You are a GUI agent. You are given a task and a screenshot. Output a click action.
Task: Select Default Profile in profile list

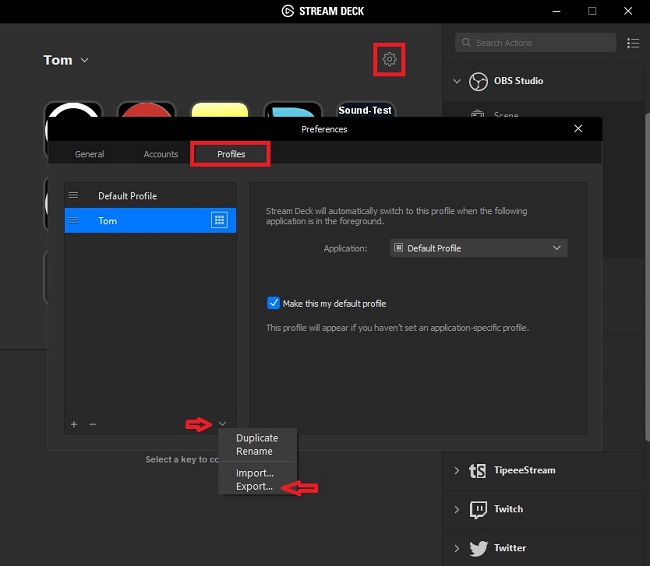point(150,196)
